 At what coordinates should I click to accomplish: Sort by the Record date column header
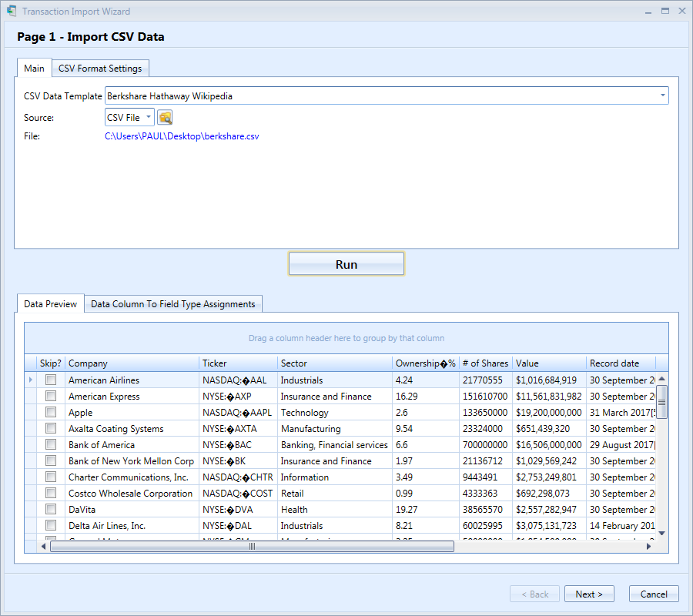(621, 363)
